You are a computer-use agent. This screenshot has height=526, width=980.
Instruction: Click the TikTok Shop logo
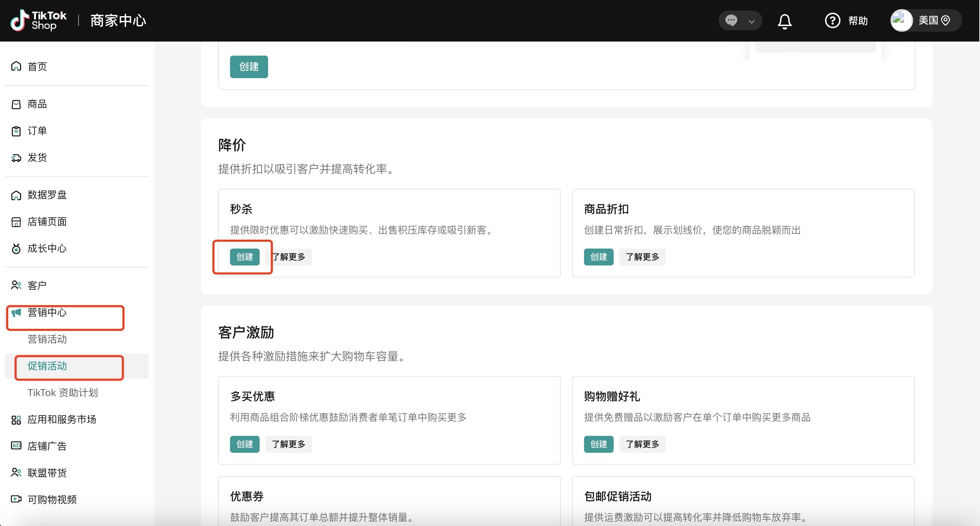pyautogui.click(x=39, y=20)
